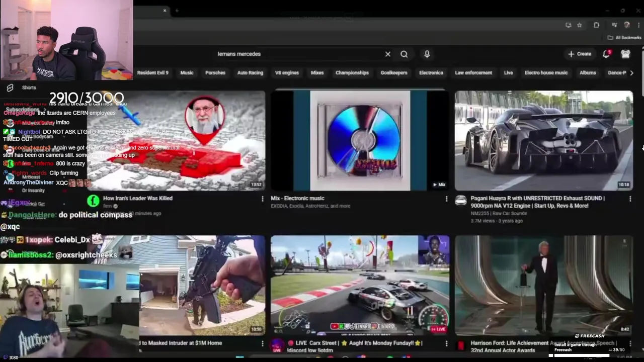The image size is (644, 362).
Task: Open options for Pagani Huayra R video
Action: click(630, 199)
